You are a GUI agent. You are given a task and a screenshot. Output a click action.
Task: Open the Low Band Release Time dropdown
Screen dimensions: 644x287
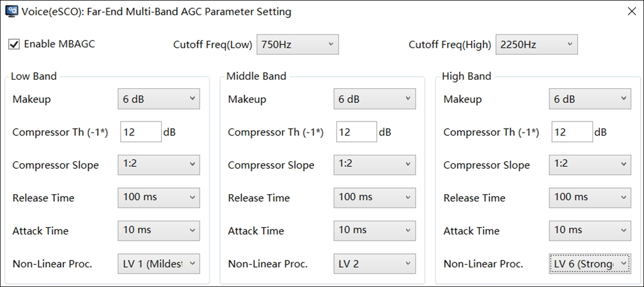coord(158,198)
